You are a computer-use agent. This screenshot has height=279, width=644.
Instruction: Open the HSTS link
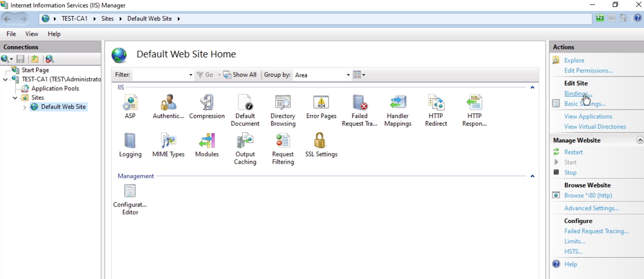tap(573, 251)
